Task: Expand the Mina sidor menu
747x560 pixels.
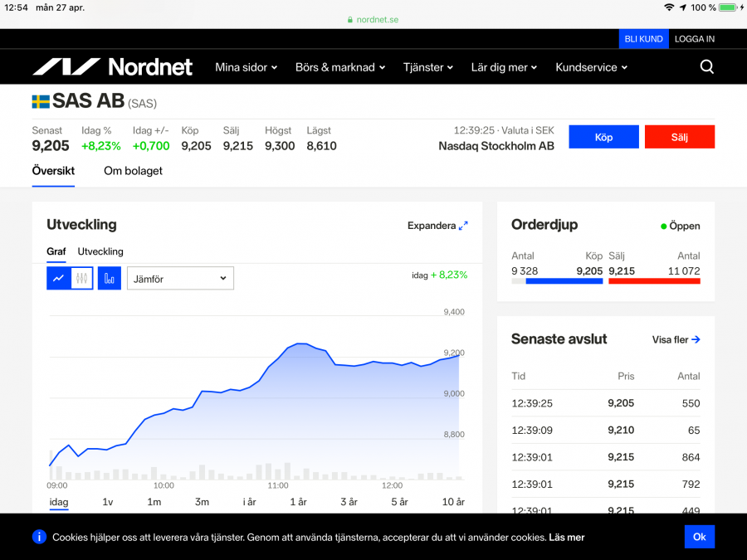Action: tap(246, 67)
